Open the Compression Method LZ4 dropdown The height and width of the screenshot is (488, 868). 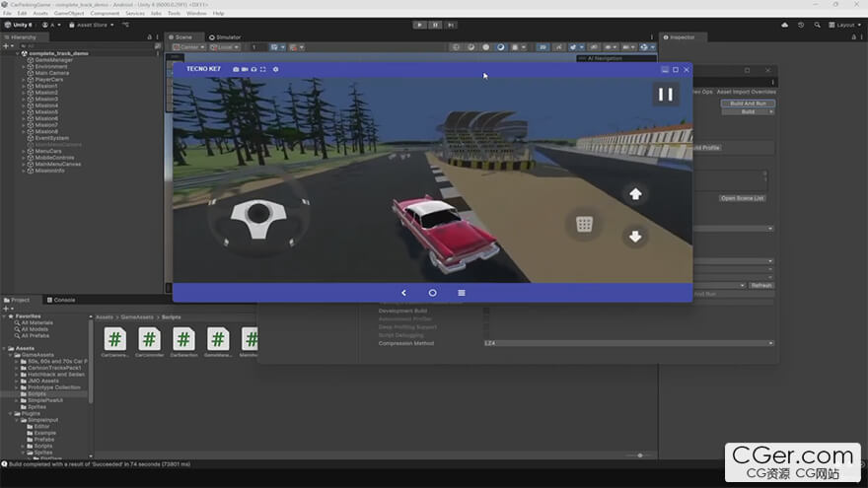[x=628, y=344]
